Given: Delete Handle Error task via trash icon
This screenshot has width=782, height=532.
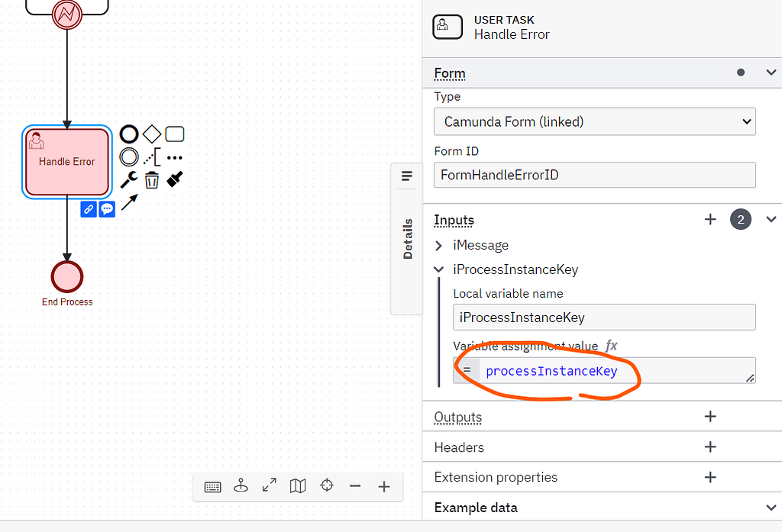Looking at the screenshot, I should pos(151,179).
